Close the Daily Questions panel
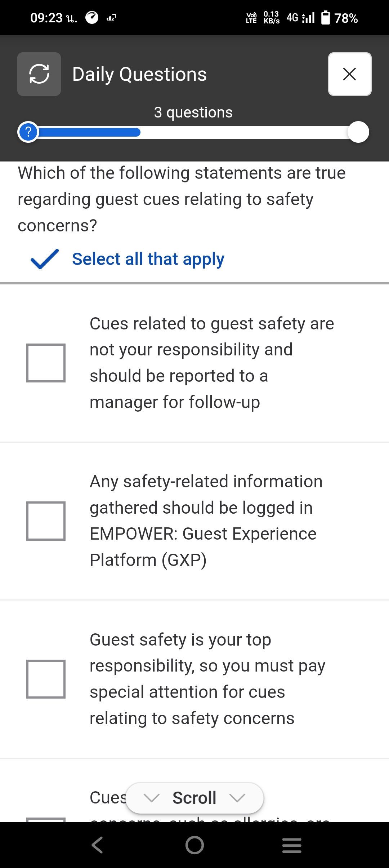 [x=349, y=74]
